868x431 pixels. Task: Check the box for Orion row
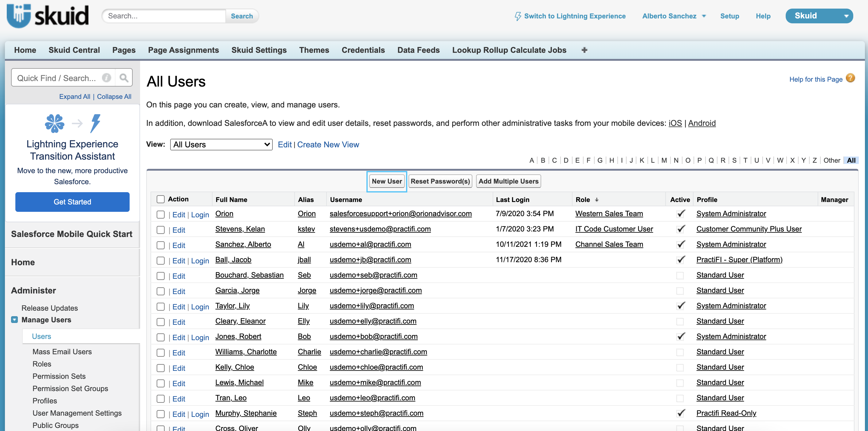tap(161, 215)
